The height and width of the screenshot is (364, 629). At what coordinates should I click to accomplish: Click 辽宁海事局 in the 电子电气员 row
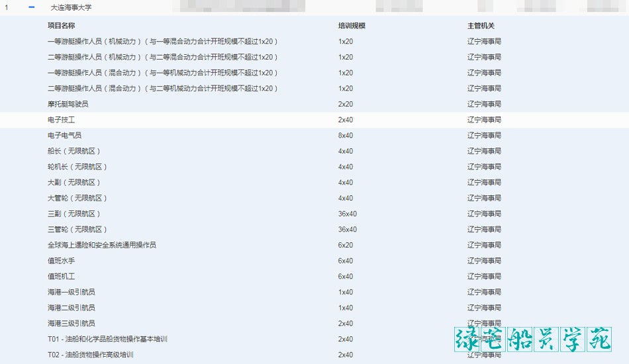coord(484,135)
